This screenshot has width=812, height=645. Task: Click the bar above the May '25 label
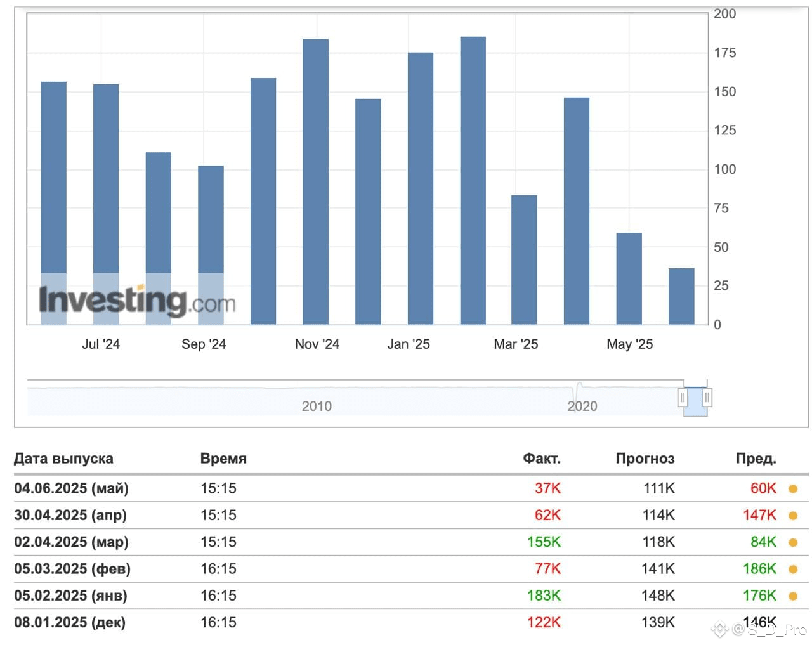pyautogui.click(x=629, y=279)
